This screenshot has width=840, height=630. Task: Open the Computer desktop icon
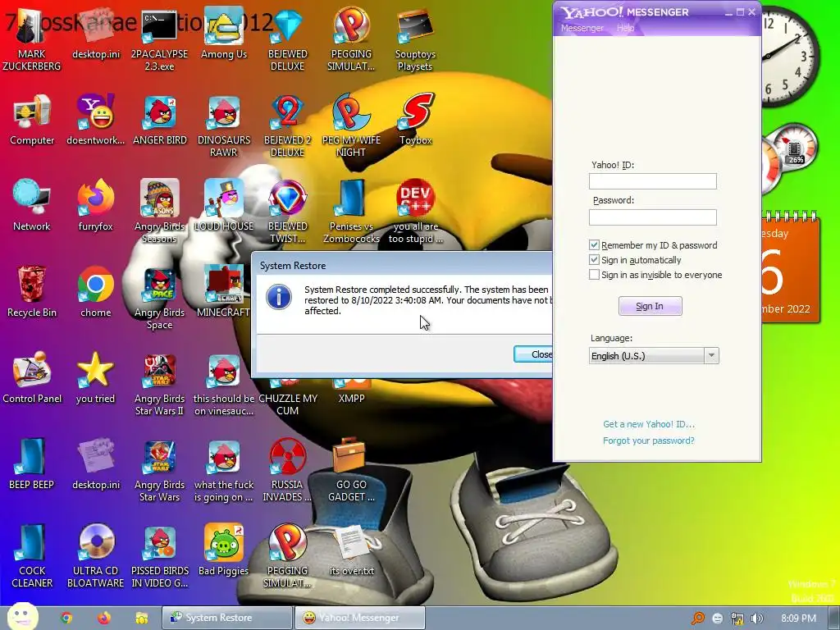[x=32, y=121]
